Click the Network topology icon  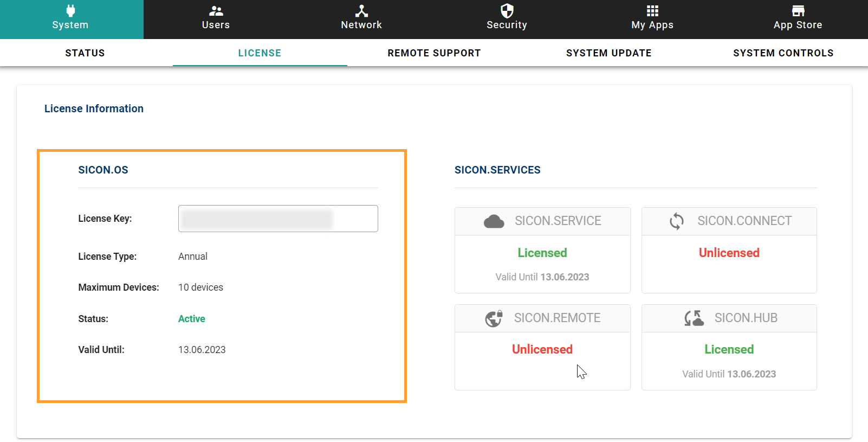click(361, 11)
